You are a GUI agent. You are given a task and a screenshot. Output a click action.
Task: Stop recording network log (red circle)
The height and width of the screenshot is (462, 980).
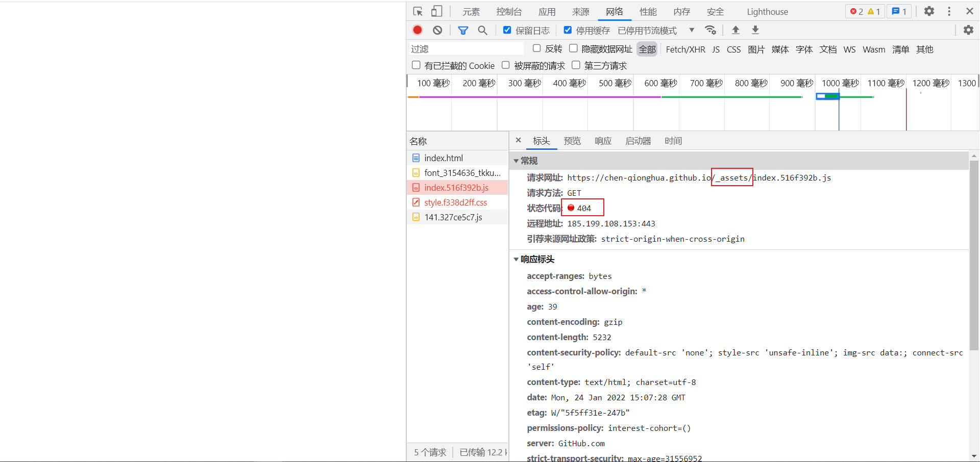[x=418, y=30]
